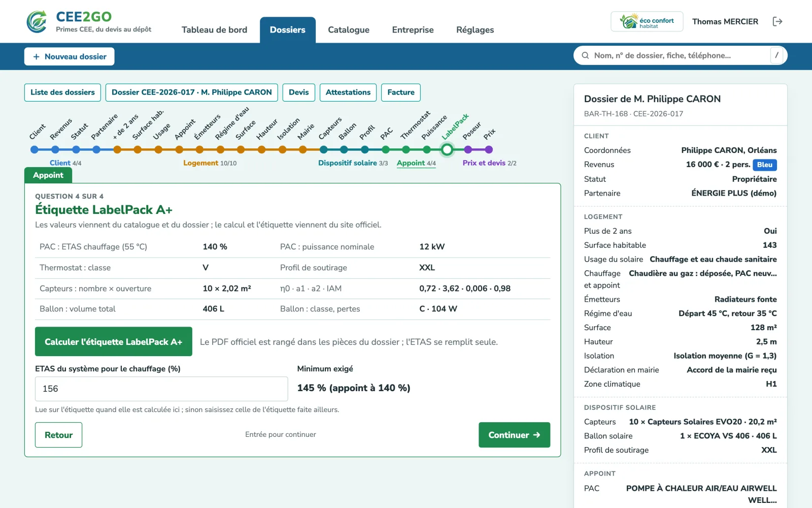Go to the Profil timeline step
Image resolution: width=812 pixels, height=508 pixels.
[x=365, y=149]
